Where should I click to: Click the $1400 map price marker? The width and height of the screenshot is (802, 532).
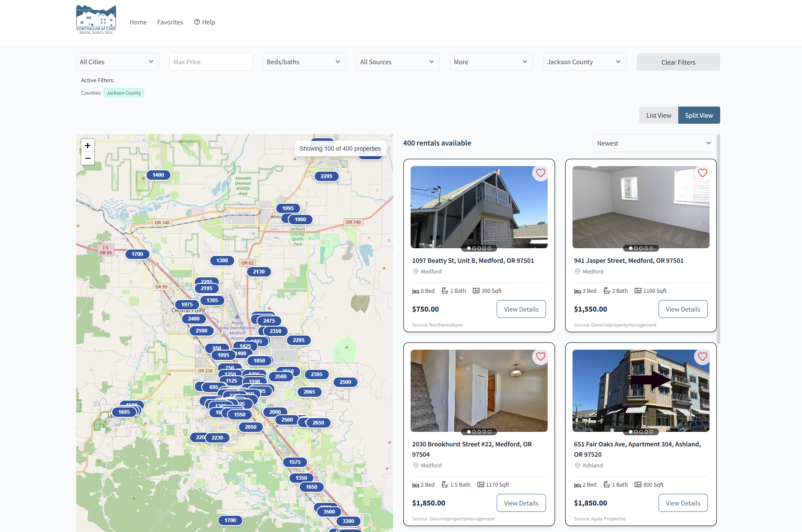click(x=158, y=175)
